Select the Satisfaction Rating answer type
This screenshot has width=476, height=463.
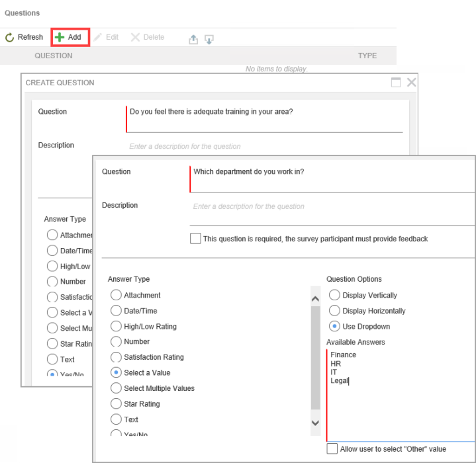[x=116, y=357]
